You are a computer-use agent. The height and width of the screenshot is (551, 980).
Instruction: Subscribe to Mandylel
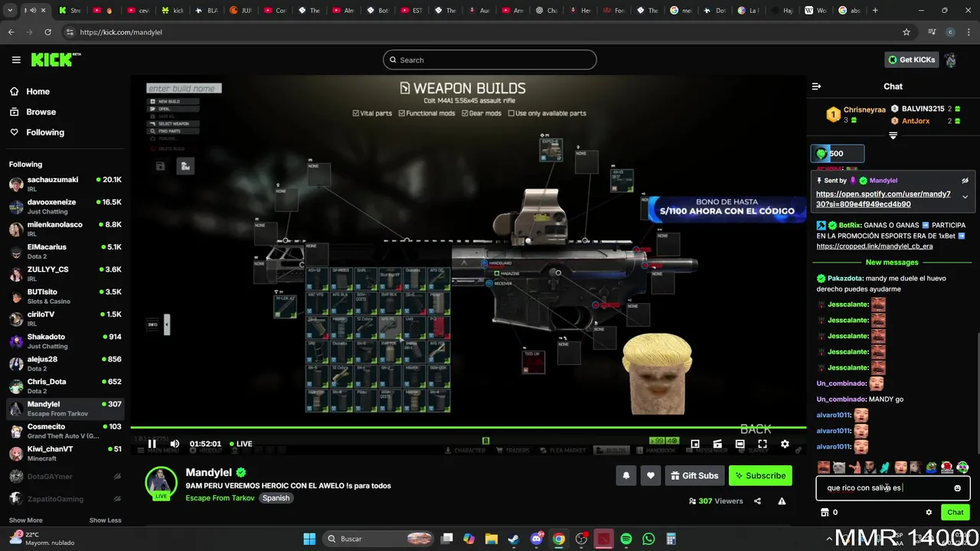pyautogui.click(x=760, y=476)
